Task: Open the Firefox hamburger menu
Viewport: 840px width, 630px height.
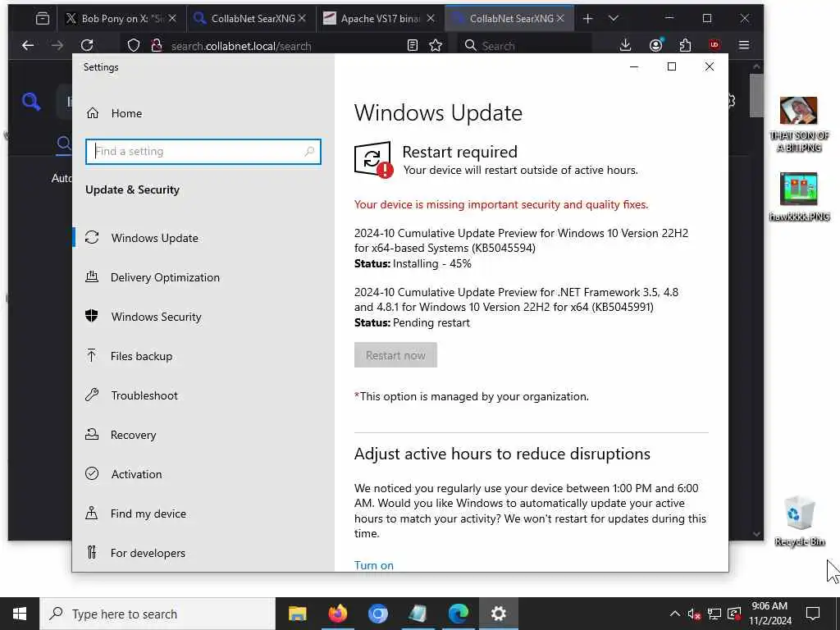Action: 744,46
